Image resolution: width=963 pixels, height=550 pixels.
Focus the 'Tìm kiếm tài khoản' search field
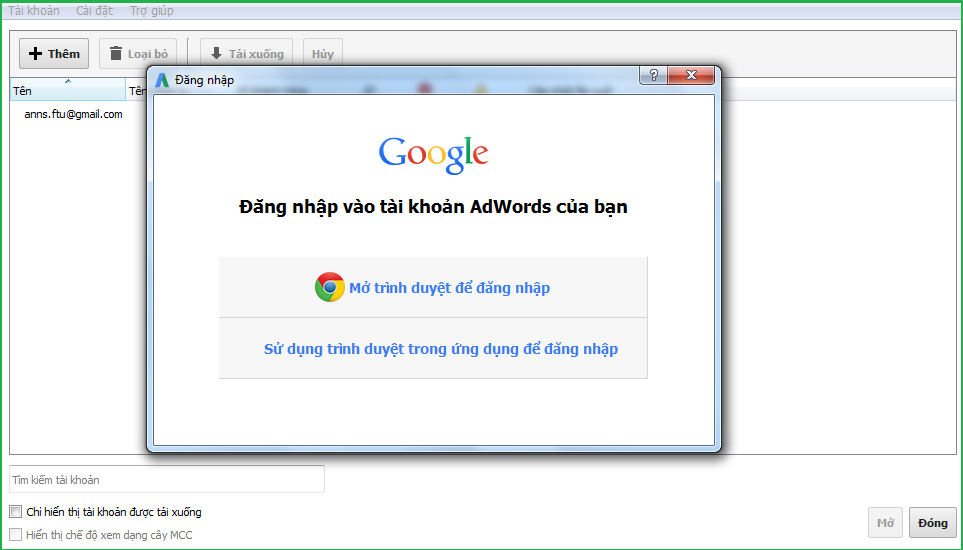167,480
